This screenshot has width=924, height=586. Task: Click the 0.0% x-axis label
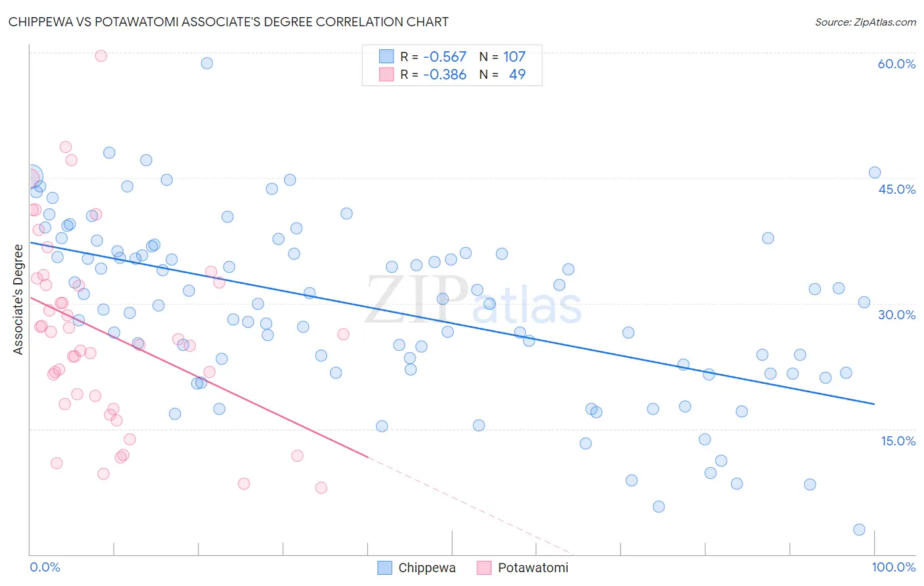pyautogui.click(x=45, y=567)
